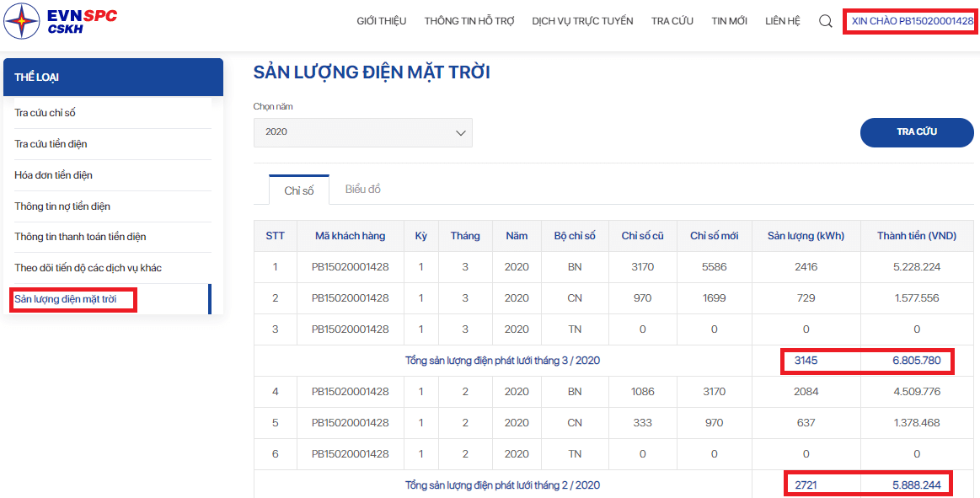The height and width of the screenshot is (498, 980).
Task: Select the total amount 5.888.244
Action: tap(917, 485)
